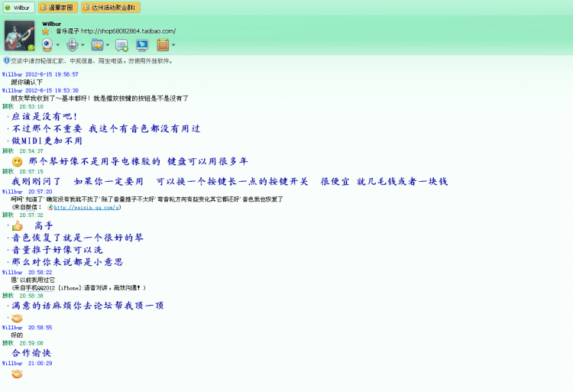Click the message 合作愉快
This screenshot has height=392, width=573.
click(x=31, y=353)
